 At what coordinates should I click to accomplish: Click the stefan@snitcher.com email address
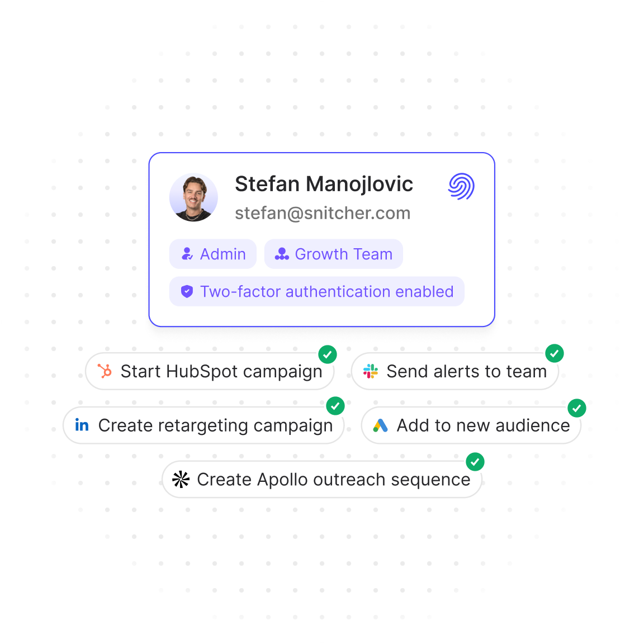point(323,213)
